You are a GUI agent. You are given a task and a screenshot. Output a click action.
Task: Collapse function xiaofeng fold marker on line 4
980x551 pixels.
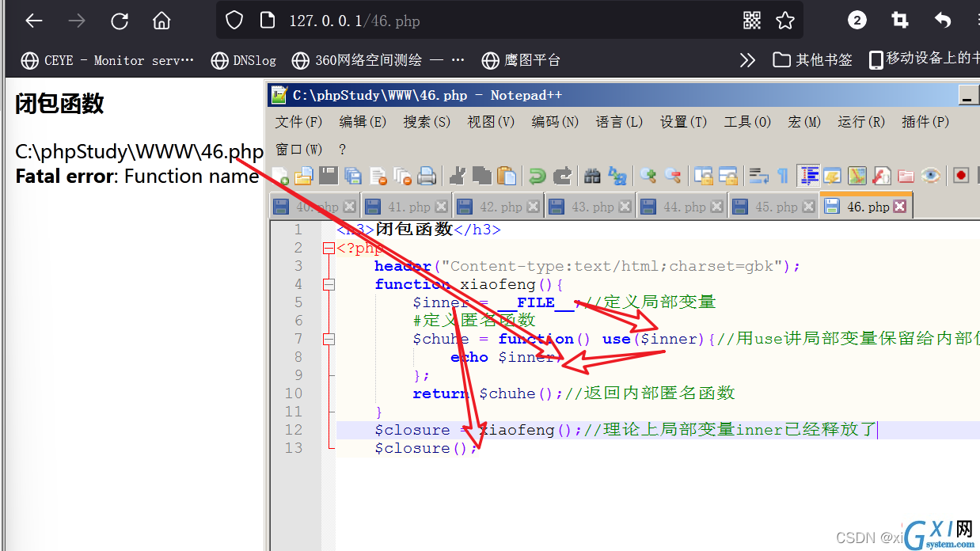[329, 284]
